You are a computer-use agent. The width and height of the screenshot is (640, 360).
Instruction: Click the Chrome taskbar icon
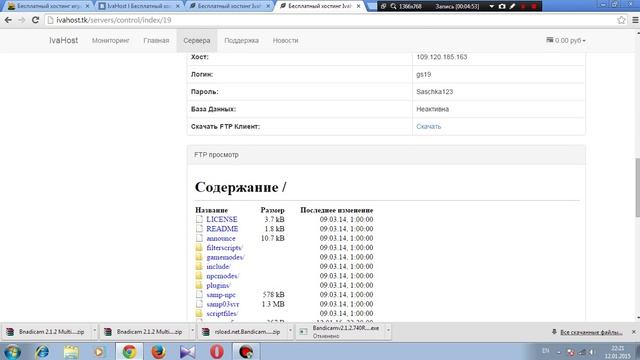[x=129, y=351]
